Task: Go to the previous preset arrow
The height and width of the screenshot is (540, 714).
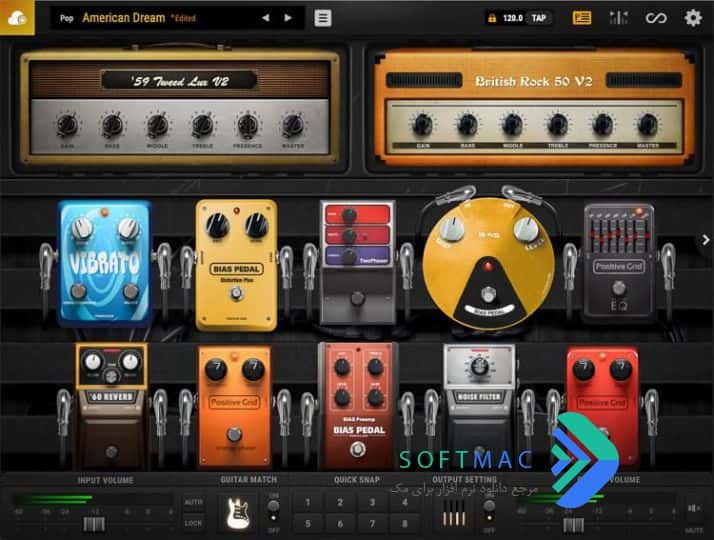Action: [265, 18]
